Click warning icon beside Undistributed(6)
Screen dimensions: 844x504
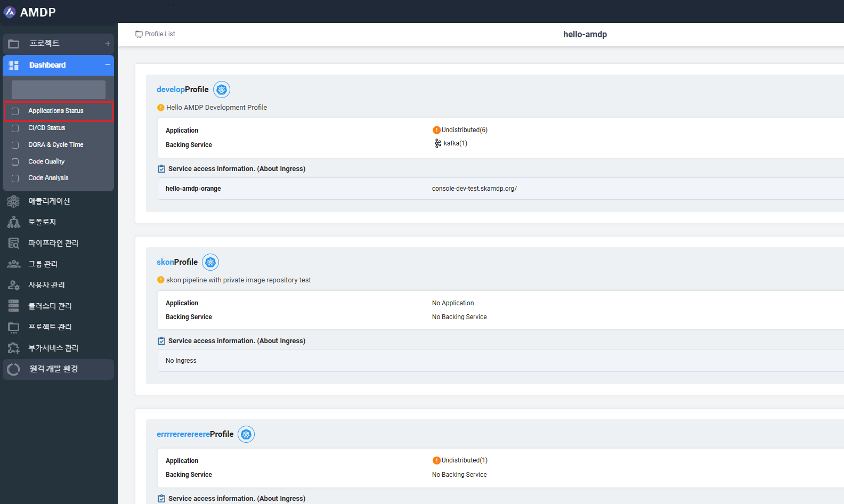coord(436,130)
